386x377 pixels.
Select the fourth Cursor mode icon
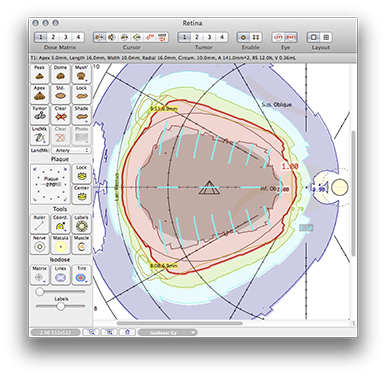(137, 37)
